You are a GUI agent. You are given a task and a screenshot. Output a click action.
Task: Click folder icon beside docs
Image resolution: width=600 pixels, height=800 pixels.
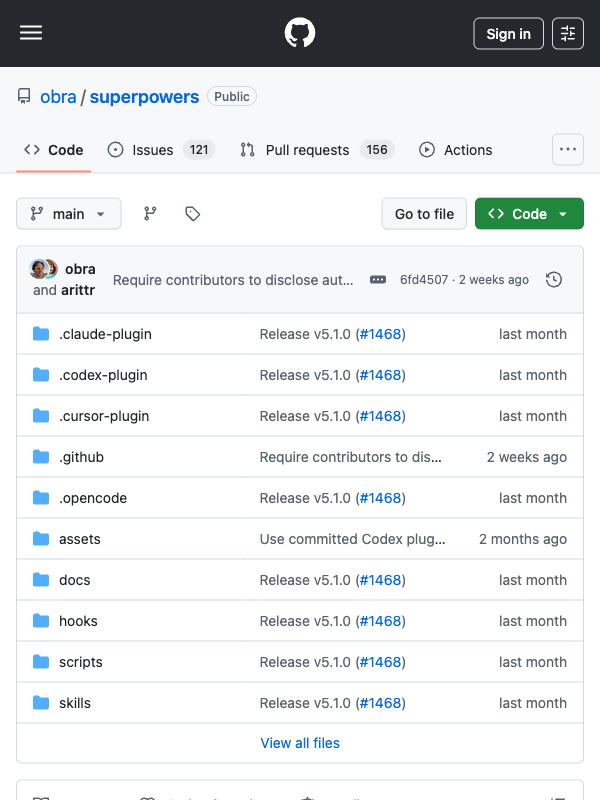click(41, 580)
